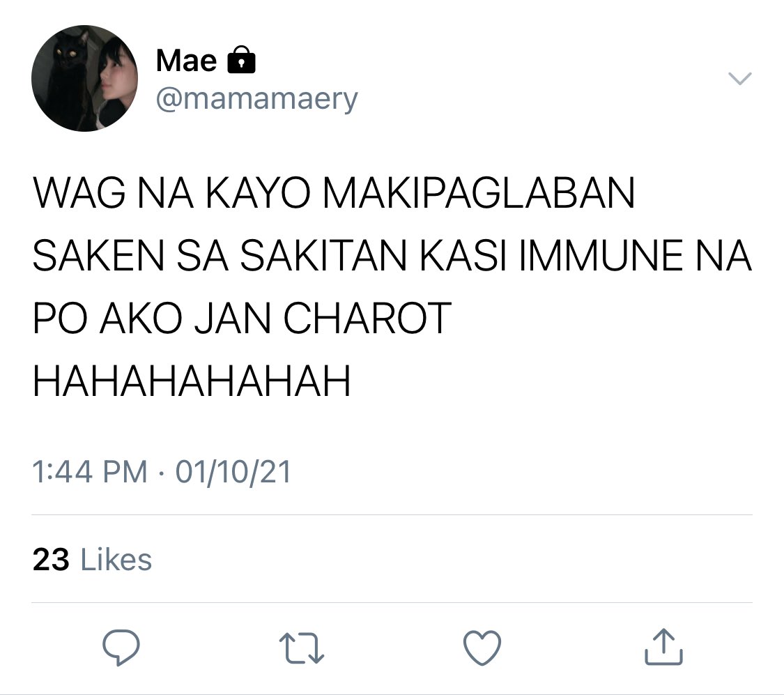The image size is (784, 695).
Task: Open Mae's round profile picture
Action: tap(84, 79)
